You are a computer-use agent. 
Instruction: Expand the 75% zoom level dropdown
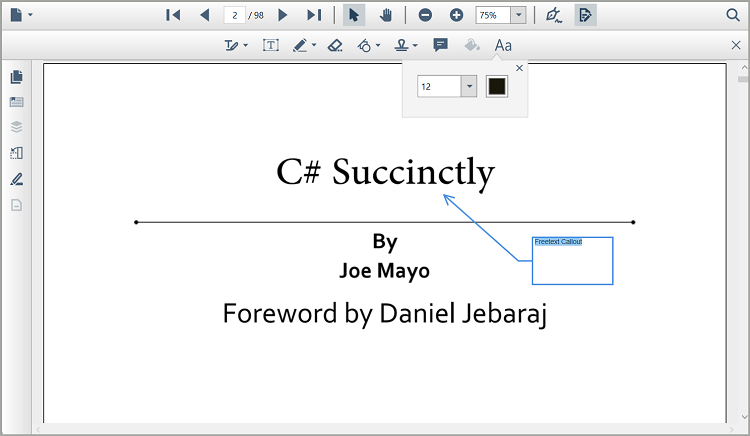(518, 15)
